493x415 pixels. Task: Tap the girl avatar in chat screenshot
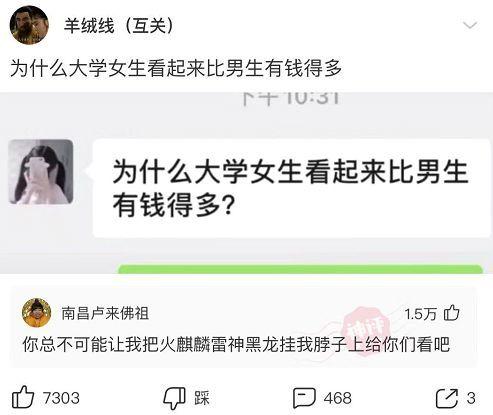click(x=41, y=172)
